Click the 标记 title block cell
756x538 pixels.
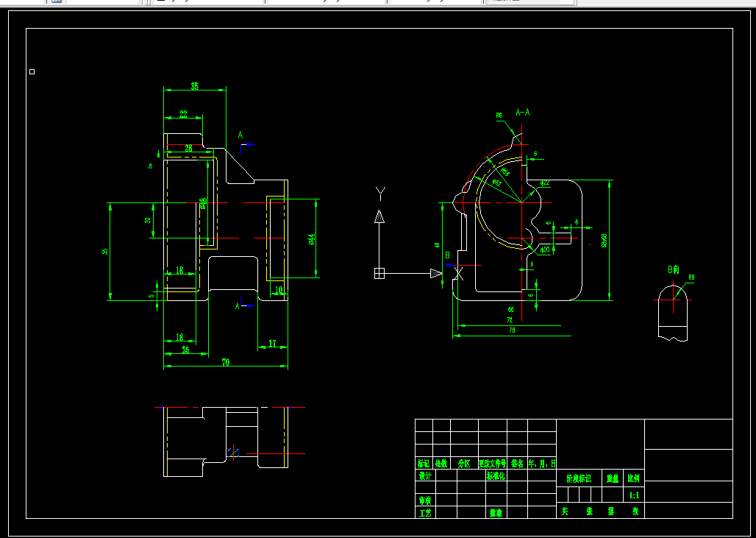424,464
